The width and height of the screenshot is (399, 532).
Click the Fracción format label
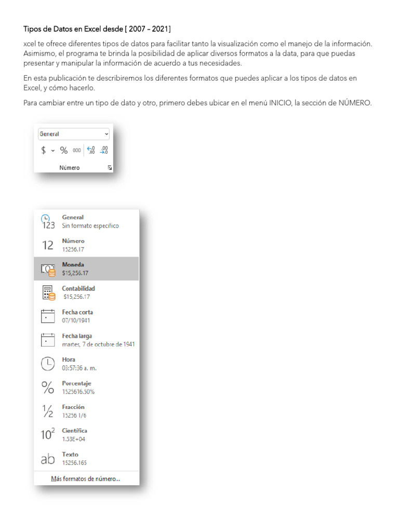(x=73, y=407)
